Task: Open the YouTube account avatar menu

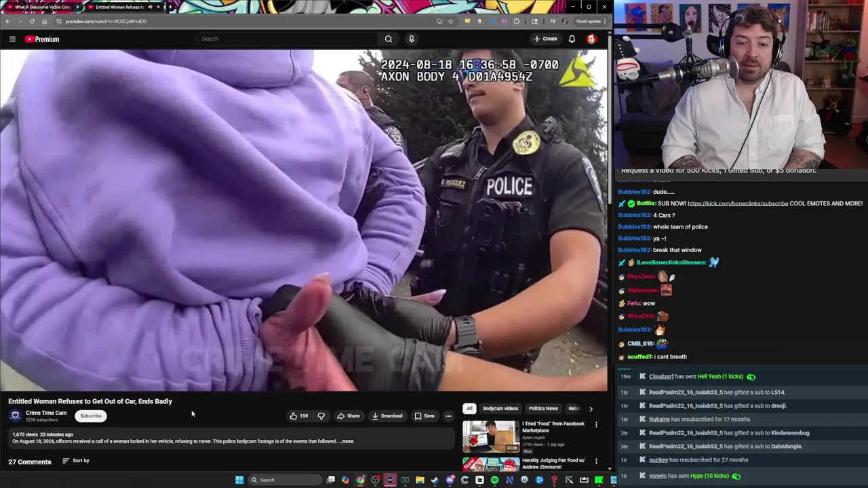Action: pyautogui.click(x=591, y=39)
